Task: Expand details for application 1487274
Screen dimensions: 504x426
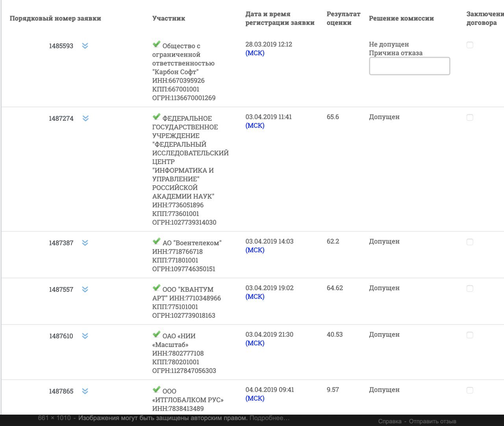Action: [x=85, y=118]
